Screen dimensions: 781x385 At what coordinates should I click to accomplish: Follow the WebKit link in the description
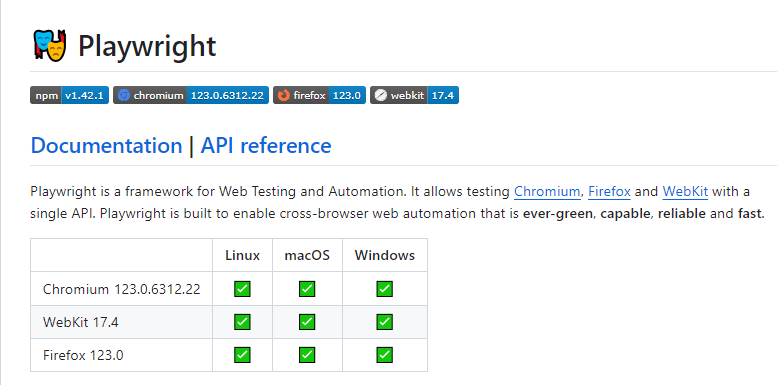685,192
